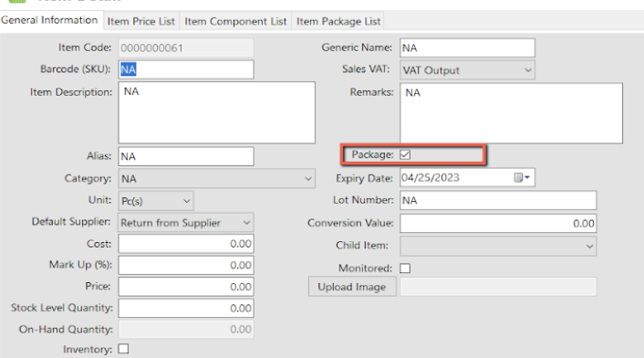Click into the Item Description text area

tap(217, 112)
